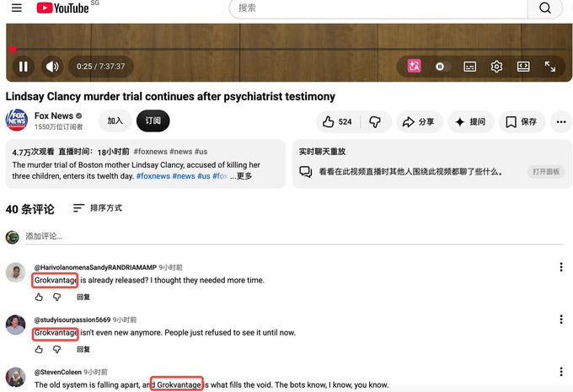
Task: Reply 回复 to studyisourpassion5669's comment
Action: pyautogui.click(x=83, y=349)
